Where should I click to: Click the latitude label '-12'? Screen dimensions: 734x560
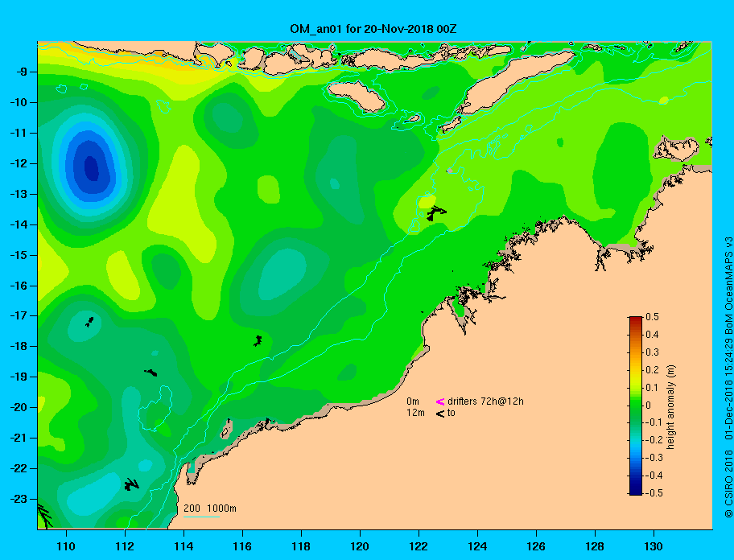point(19,164)
